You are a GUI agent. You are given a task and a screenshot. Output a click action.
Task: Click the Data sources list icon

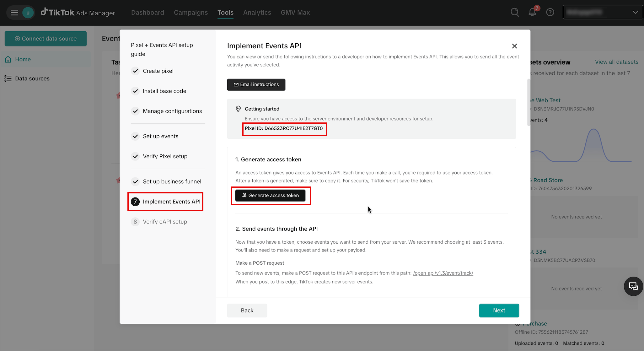click(x=8, y=78)
